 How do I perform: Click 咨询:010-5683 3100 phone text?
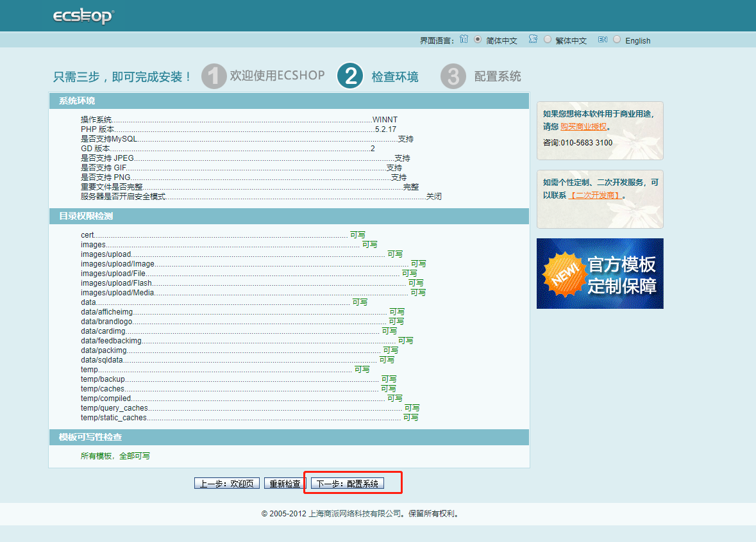pos(578,143)
